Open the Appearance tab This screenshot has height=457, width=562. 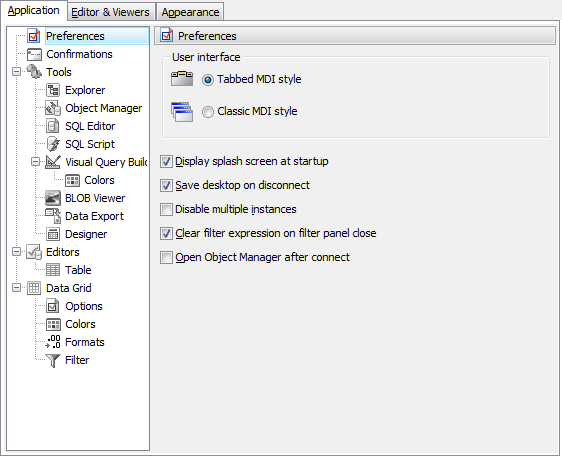coord(190,12)
